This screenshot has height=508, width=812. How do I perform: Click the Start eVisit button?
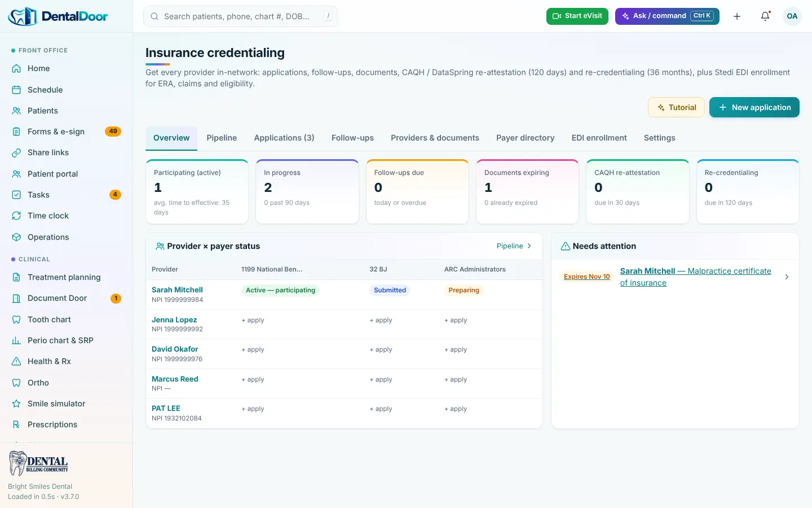577,16
